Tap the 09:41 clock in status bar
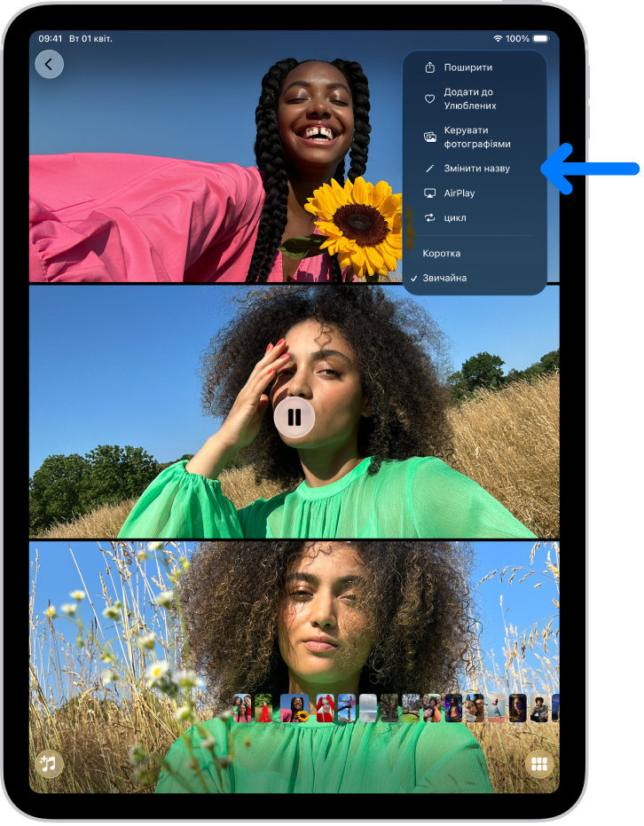Screen dimensions: 644x826 [x=51, y=38]
